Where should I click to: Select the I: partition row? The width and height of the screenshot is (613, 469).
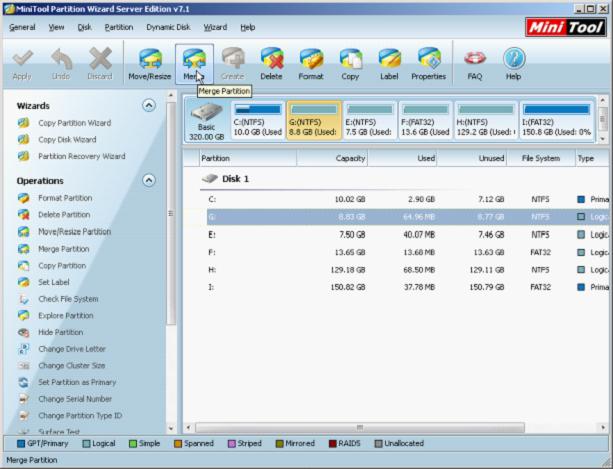coord(408,287)
